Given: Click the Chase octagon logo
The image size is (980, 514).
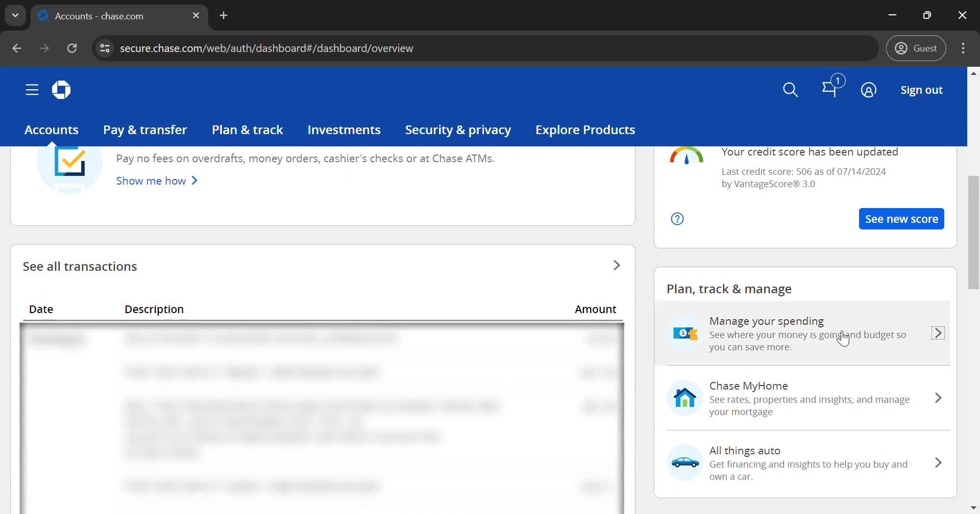Looking at the screenshot, I should [x=61, y=90].
